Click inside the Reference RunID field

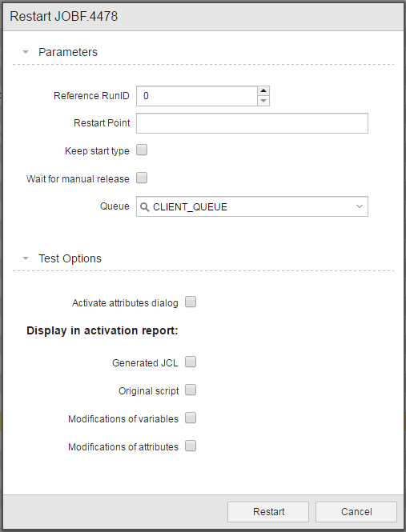pos(197,96)
